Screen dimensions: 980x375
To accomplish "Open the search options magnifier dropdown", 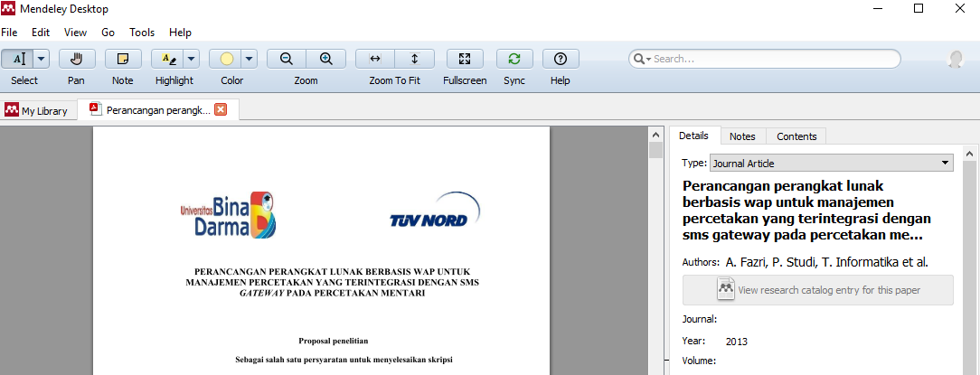I will [x=642, y=59].
